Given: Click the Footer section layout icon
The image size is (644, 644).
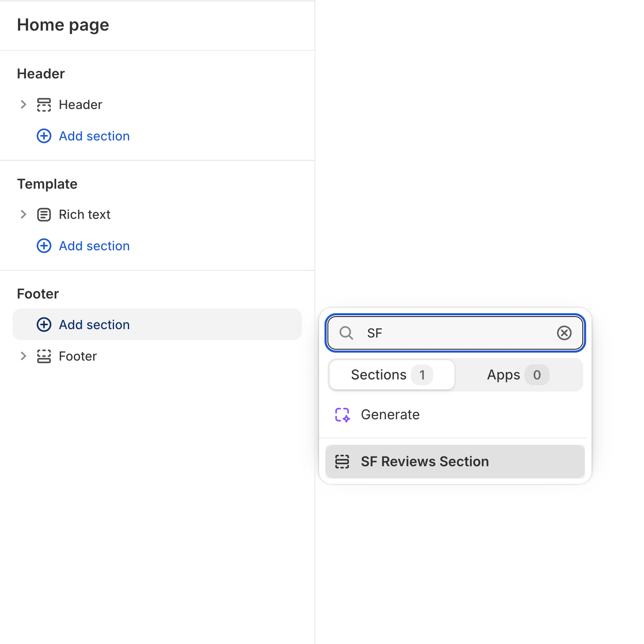Looking at the screenshot, I should click(44, 356).
